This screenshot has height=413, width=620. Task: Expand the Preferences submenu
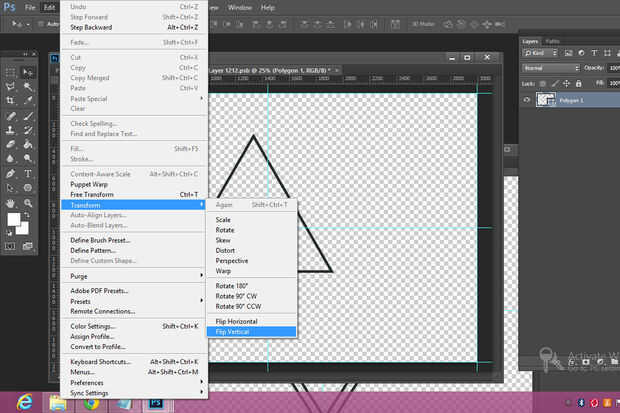pyautogui.click(x=134, y=383)
